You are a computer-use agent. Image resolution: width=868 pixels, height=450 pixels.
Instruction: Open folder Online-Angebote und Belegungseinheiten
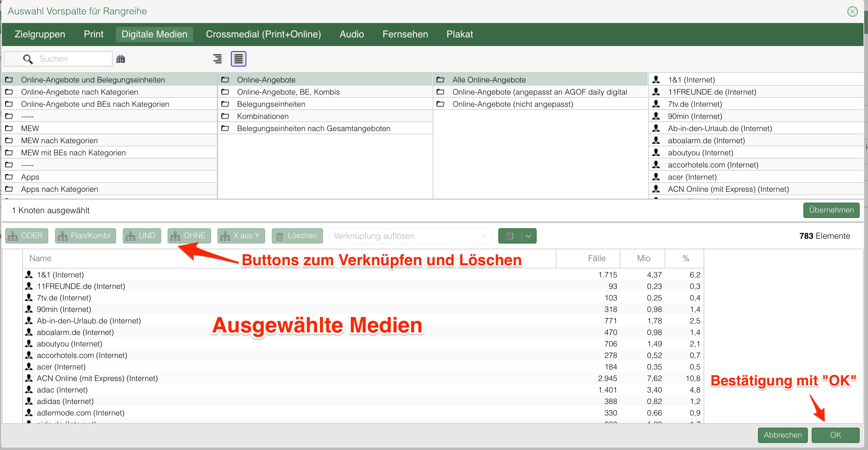tap(109, 80)
